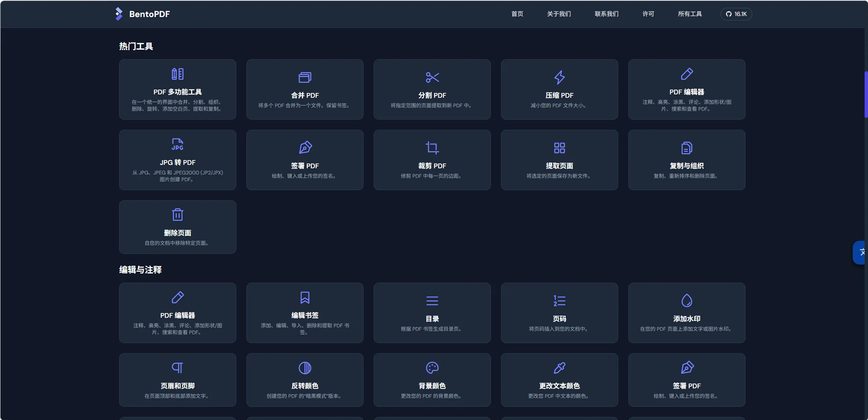The image size is (868, 420).
Task: Select 许可 in the top navigation
Action: 648,14
